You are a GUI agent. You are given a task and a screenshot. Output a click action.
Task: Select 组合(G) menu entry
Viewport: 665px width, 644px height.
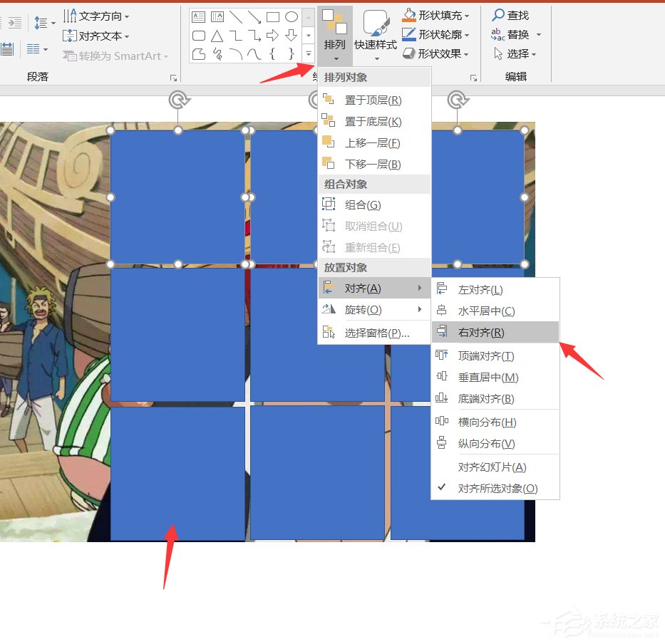point(374,204)
